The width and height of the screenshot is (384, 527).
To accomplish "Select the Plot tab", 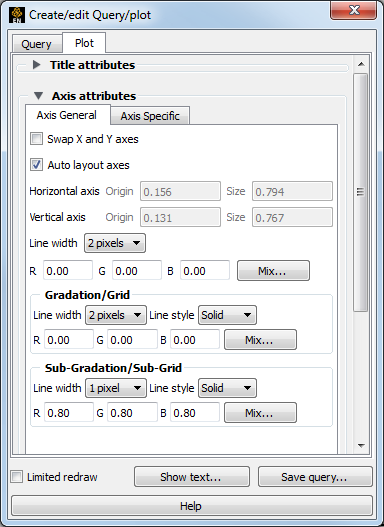I will [84, 43].
